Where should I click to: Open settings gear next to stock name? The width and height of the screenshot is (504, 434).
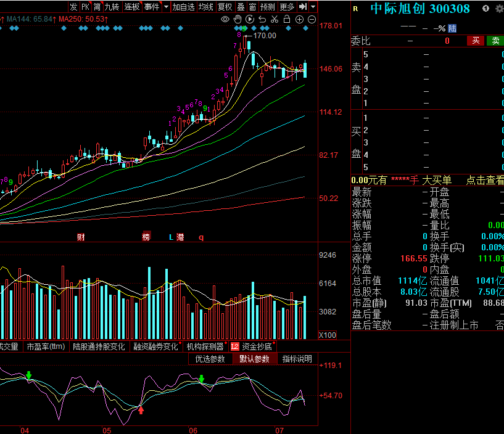tap(498, 9)
